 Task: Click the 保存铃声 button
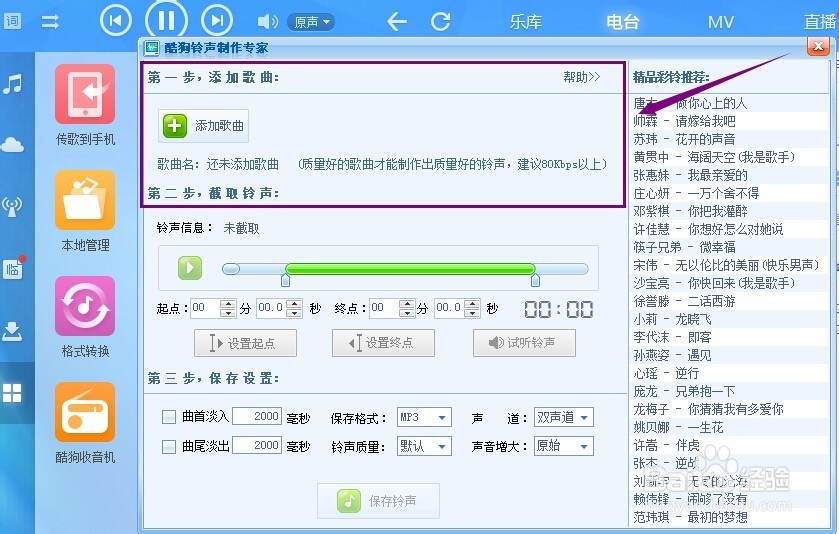pyautogui.click(x=378, y=501)
